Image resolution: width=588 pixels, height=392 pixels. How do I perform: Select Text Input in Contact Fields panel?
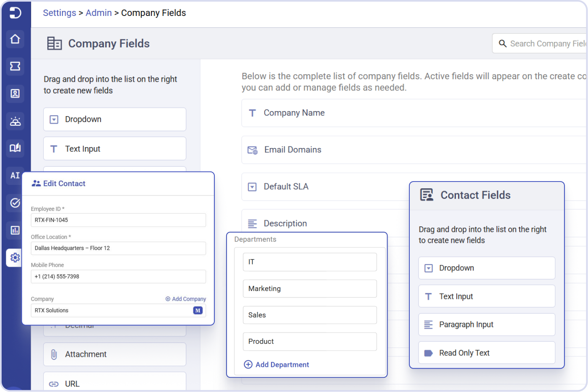click(x=487, y=296)
